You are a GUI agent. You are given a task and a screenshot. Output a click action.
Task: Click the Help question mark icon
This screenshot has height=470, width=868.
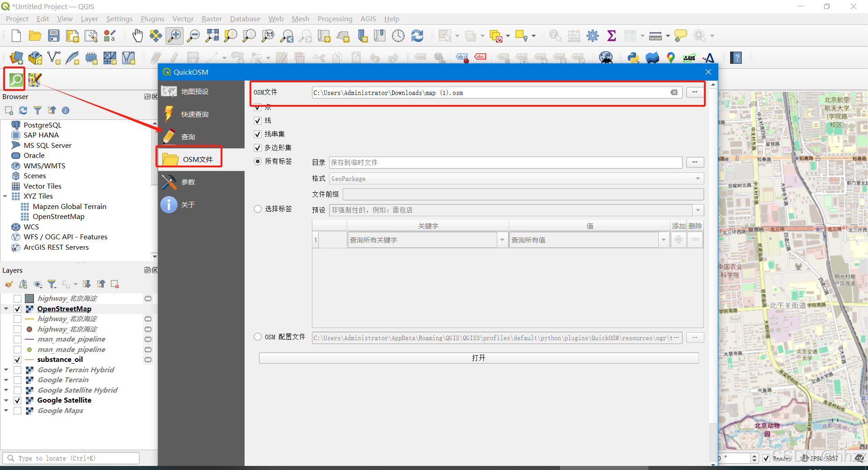coord(737,58)
